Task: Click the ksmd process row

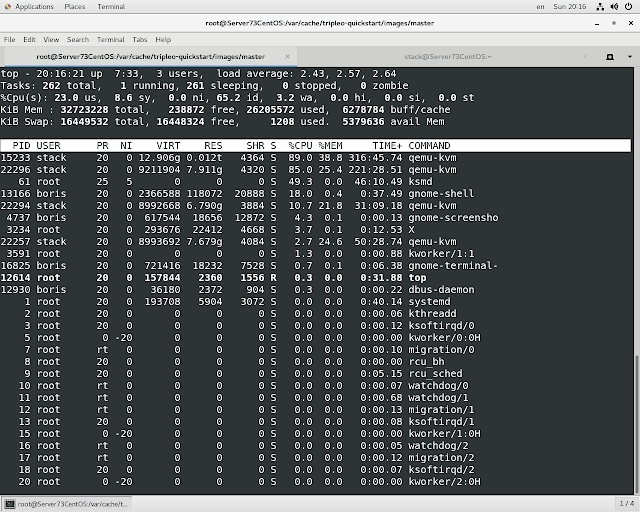Action: click(x=315, y=182)
